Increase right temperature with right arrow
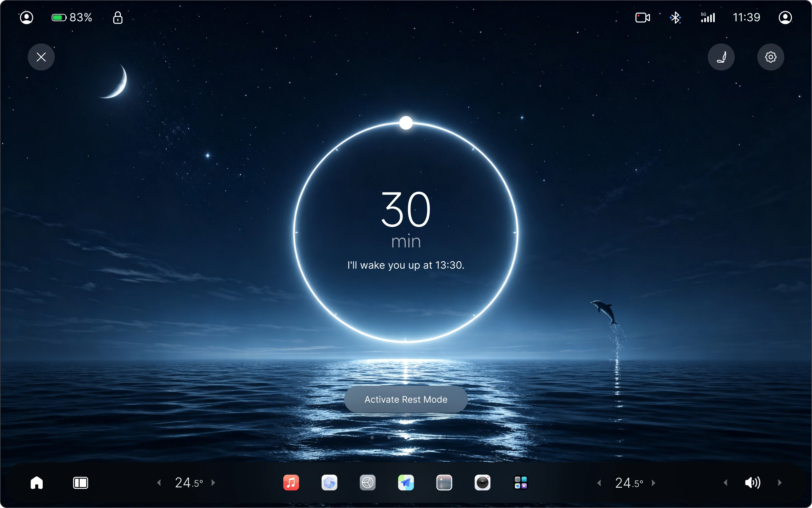 tap(653, 483)
